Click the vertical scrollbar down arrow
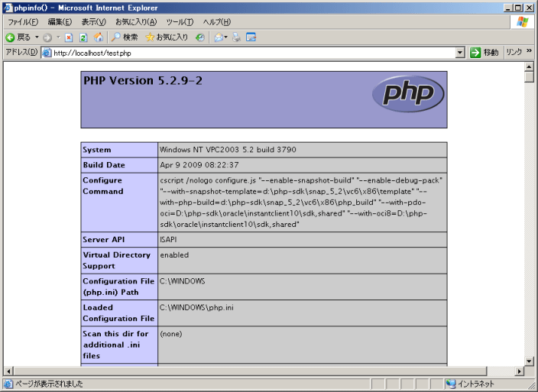 click(x=529, y=360)
